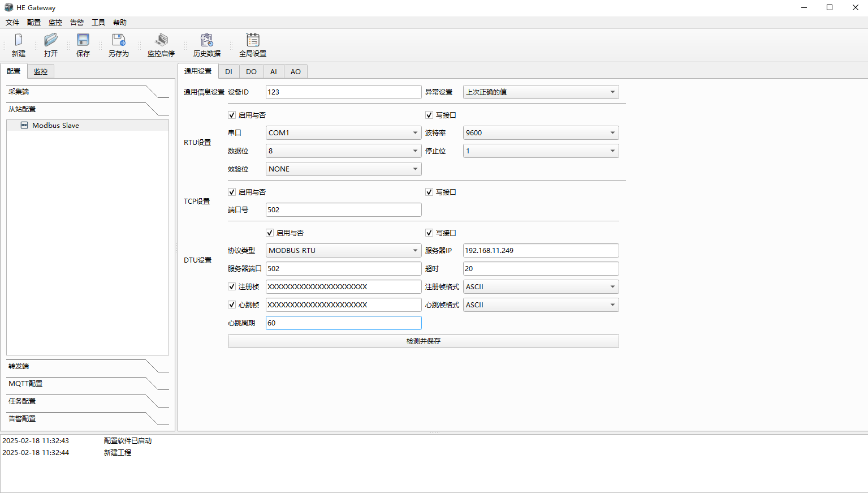Click the 打开 (Open) folder icon
The image size is (868, 493).
[51, 40]
